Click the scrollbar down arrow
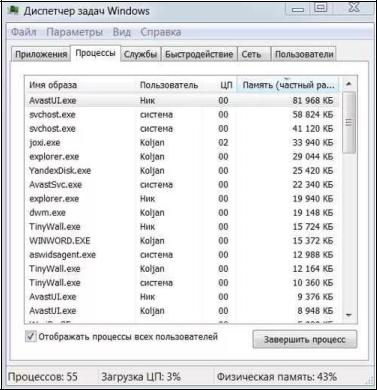Viewport: 377px width, 390px height. 349,315
